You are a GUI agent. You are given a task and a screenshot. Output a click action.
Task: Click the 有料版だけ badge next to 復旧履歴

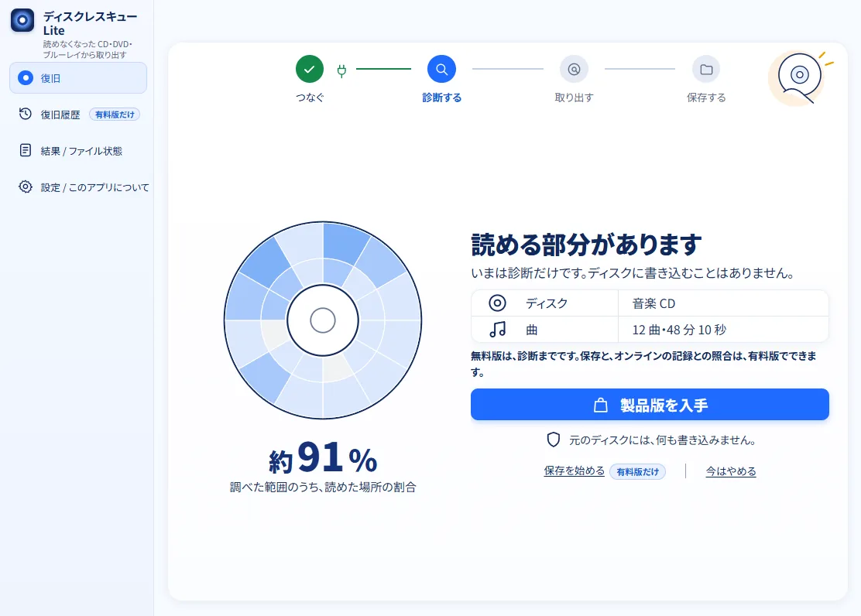[x=115, y=115]
